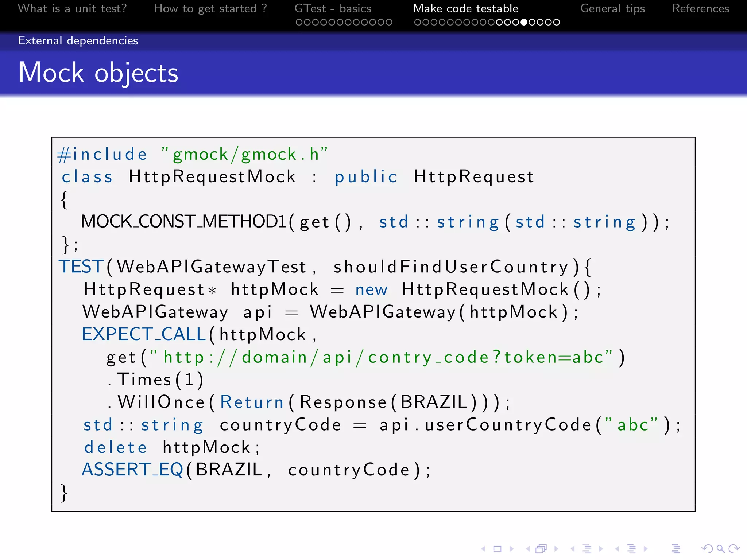This screenshot has height=560, width=747.
Task: Select last circle under Make code testable
Action: [x=557, y=22]
